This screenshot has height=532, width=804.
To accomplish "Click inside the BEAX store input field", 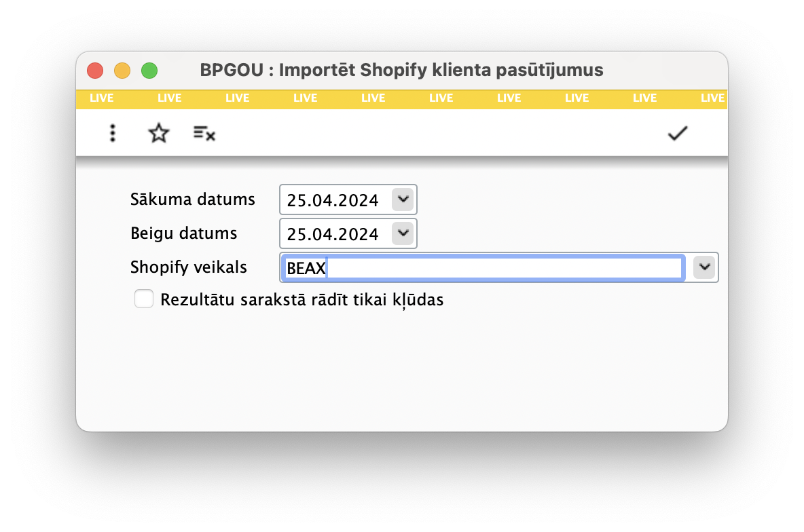I will (x=475, y=267).
